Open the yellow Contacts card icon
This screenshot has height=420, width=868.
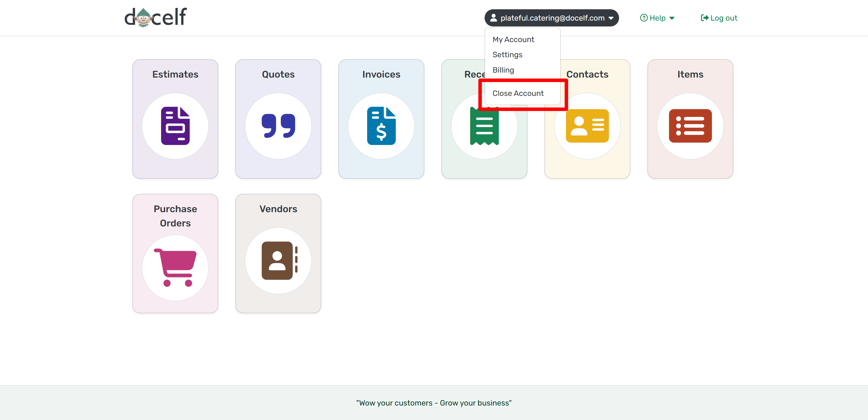tap(587, 126)
